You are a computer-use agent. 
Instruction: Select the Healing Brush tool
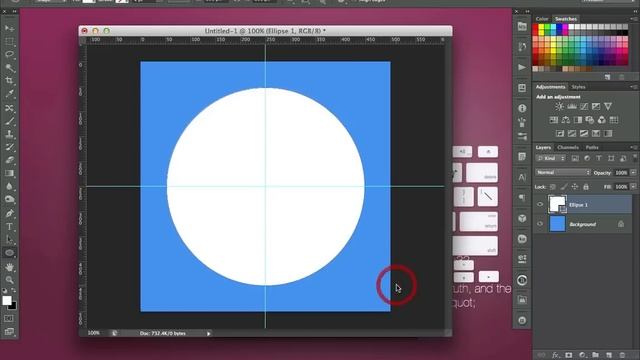[x=9, y=108]
